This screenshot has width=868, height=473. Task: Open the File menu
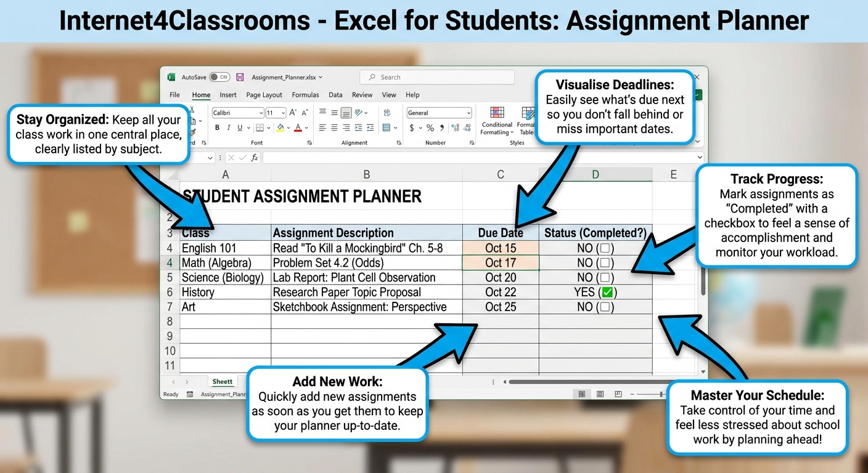[x=175, y=95]
